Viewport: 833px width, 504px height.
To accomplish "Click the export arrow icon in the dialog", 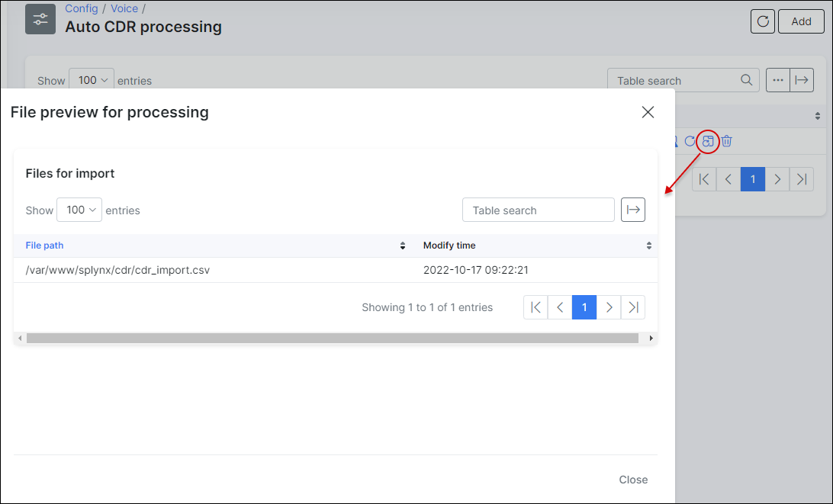I will [633, 210].
